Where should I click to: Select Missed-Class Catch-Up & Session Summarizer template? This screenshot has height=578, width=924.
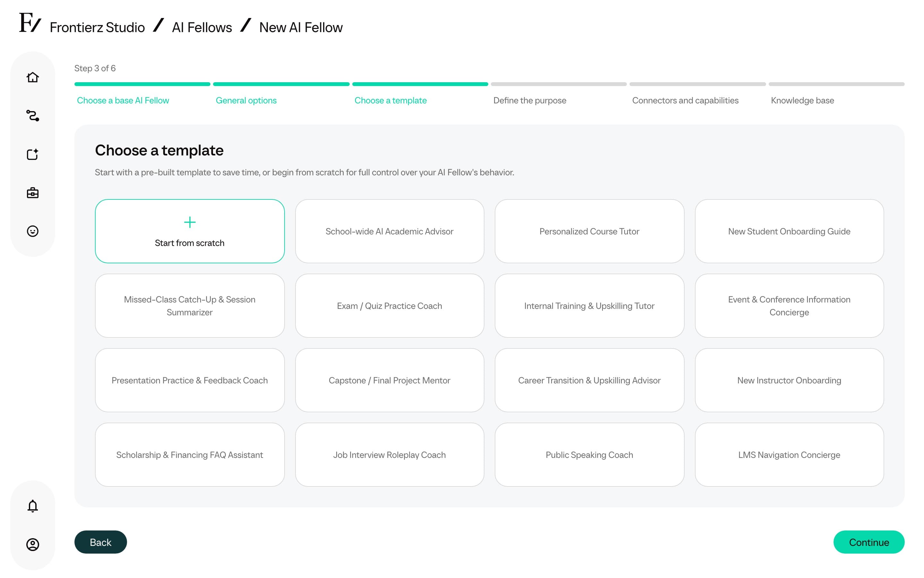tap(190, 305)
